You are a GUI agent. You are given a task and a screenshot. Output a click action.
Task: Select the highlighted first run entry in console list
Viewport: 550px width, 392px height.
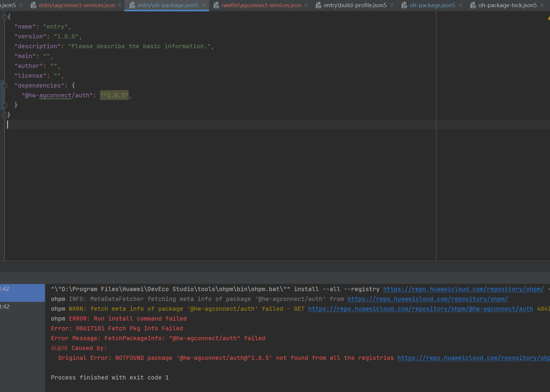coord(22,292)
